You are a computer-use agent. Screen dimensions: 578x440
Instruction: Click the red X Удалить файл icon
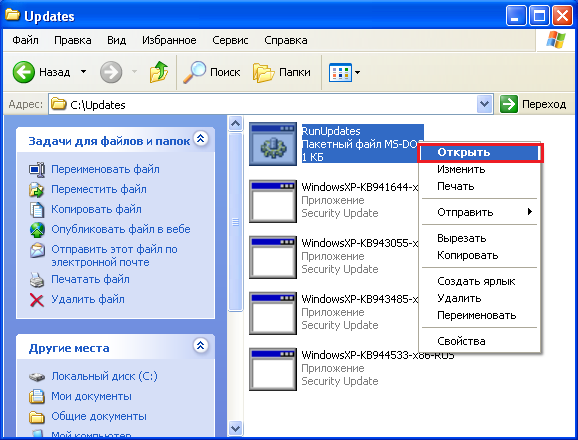(36, 300)
